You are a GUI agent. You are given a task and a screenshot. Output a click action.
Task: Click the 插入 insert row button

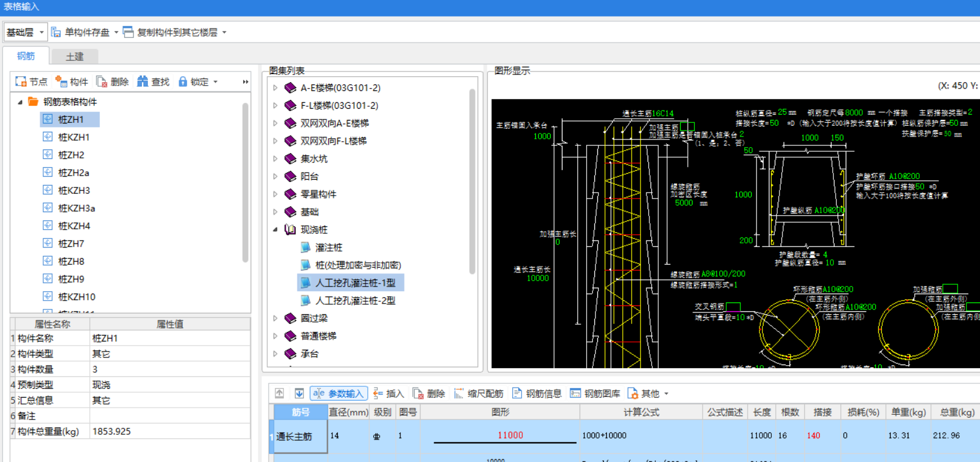coord(389,393)
